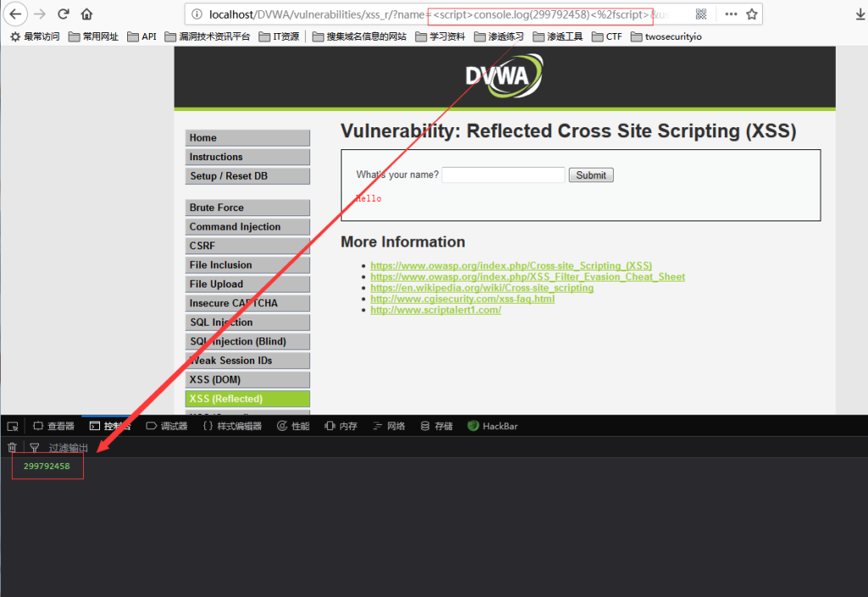Switch to the 查看器 inspector tab

coord(53,426)
